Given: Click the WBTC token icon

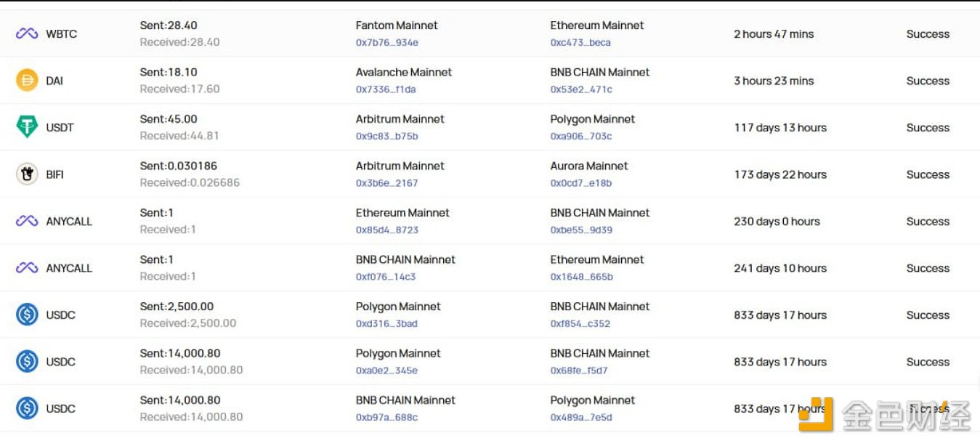Looking at the screenshot, I should point(27,33).
